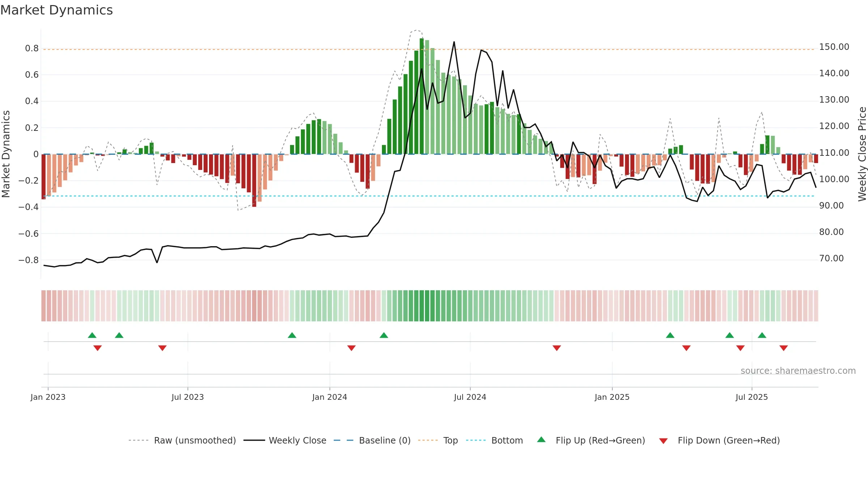
Task: Toggle the Baseline (0) legend entry
Action: point(372,440)
